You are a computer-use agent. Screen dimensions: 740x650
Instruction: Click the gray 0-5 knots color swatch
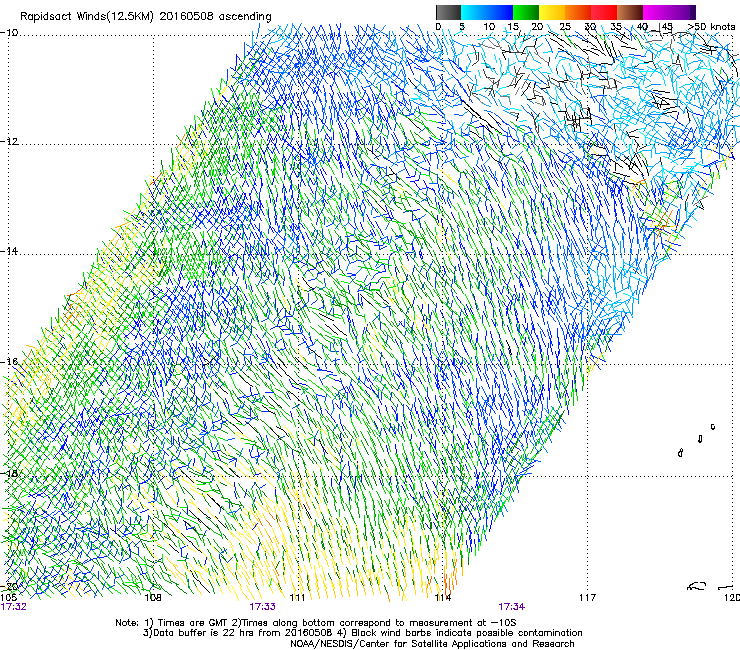(x=448, y=12)
